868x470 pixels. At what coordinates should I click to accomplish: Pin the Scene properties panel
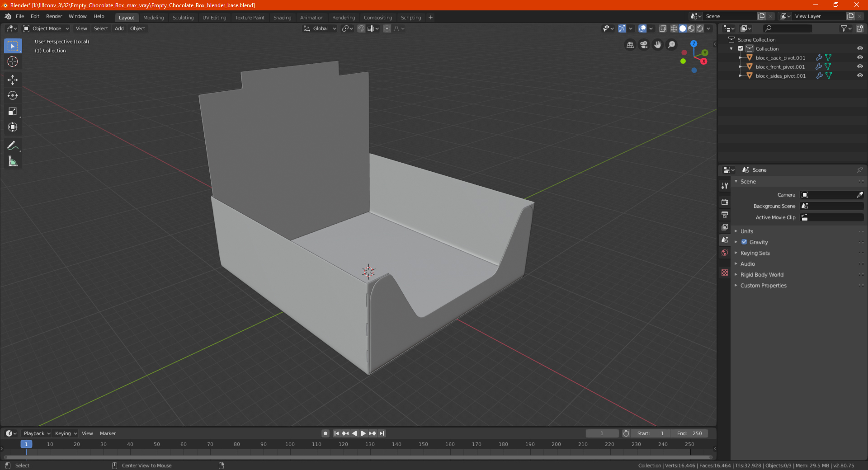[859, 170]
